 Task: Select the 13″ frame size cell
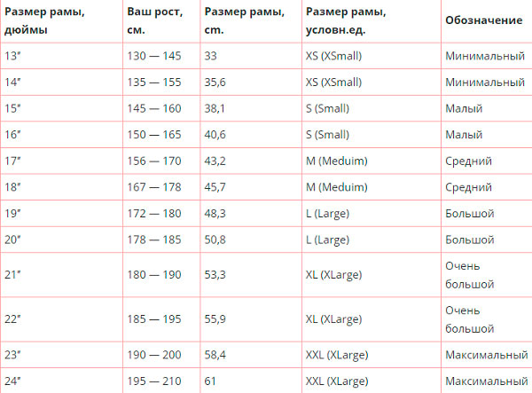(x=12, y=56)
